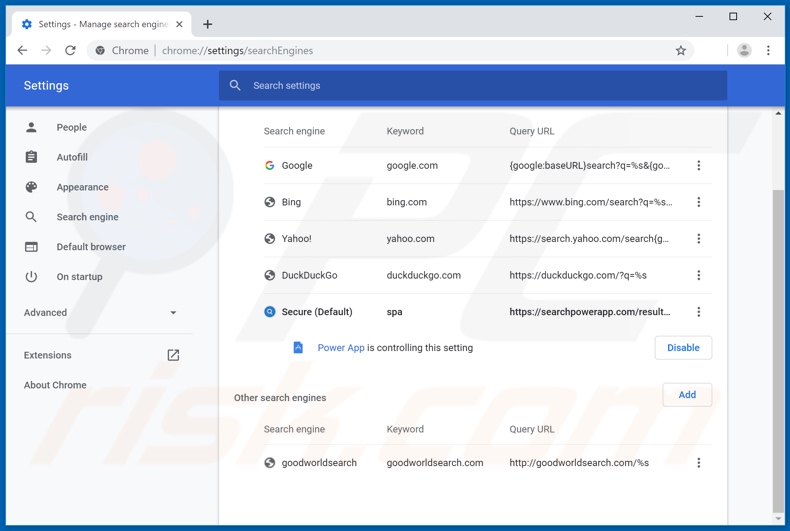Open more actions menu for DuckDuckGo
This screenshot has height=531, width=790.
click(x=698, y=275)
